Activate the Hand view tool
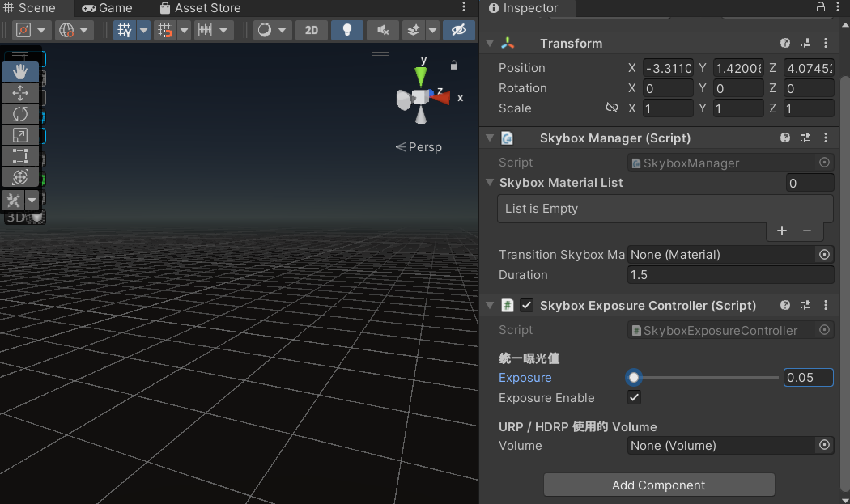 tap(20, 72)
